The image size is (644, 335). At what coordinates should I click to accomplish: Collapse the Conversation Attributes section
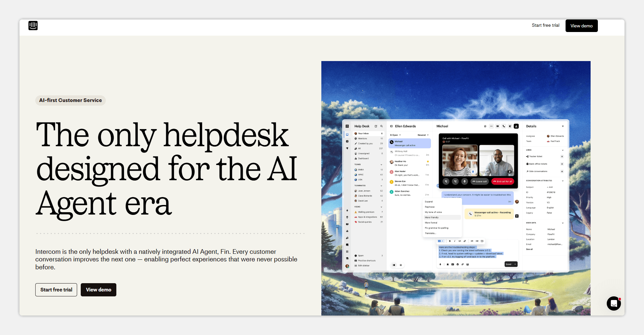pyautogui.click(x=563, y=181)
